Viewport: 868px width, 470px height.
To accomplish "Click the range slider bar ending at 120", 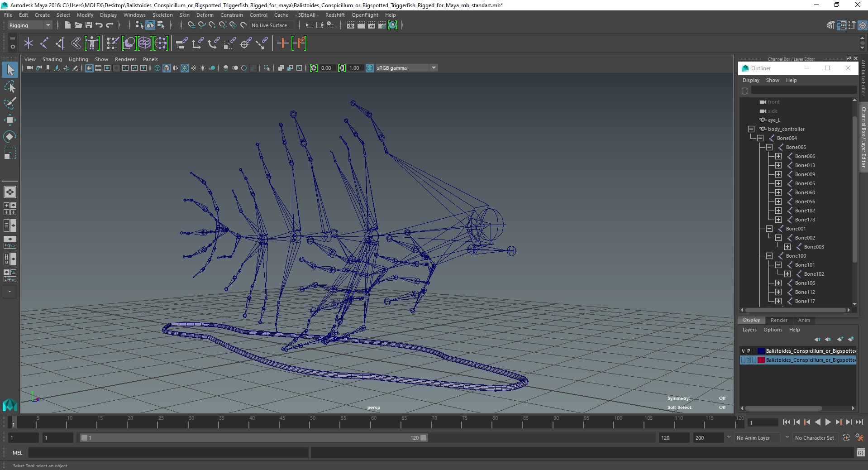I will (x=253, y=438).
